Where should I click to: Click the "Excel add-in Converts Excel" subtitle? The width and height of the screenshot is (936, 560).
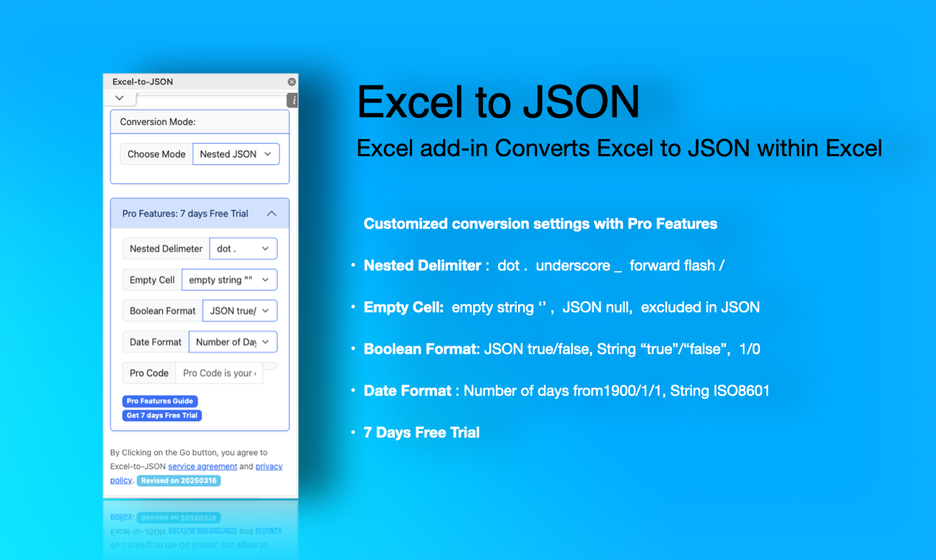point(619,148)
